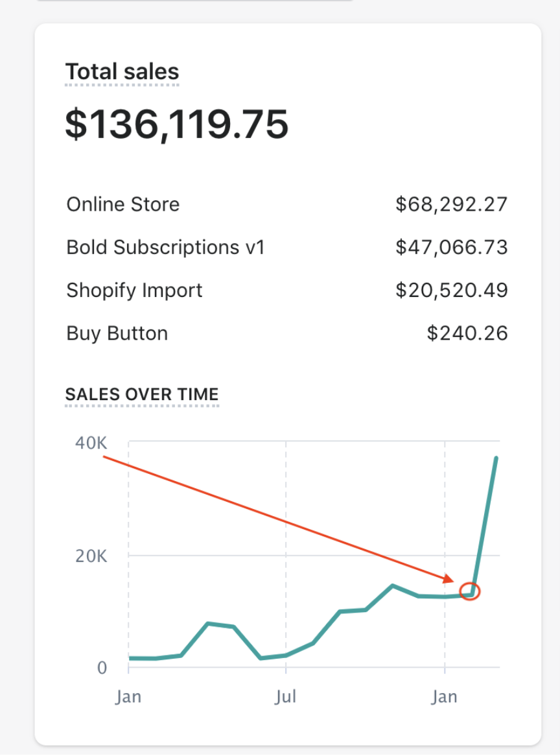Select the Shopify Import sales row
Screen dimensions: 560x756
coord(134,290)
